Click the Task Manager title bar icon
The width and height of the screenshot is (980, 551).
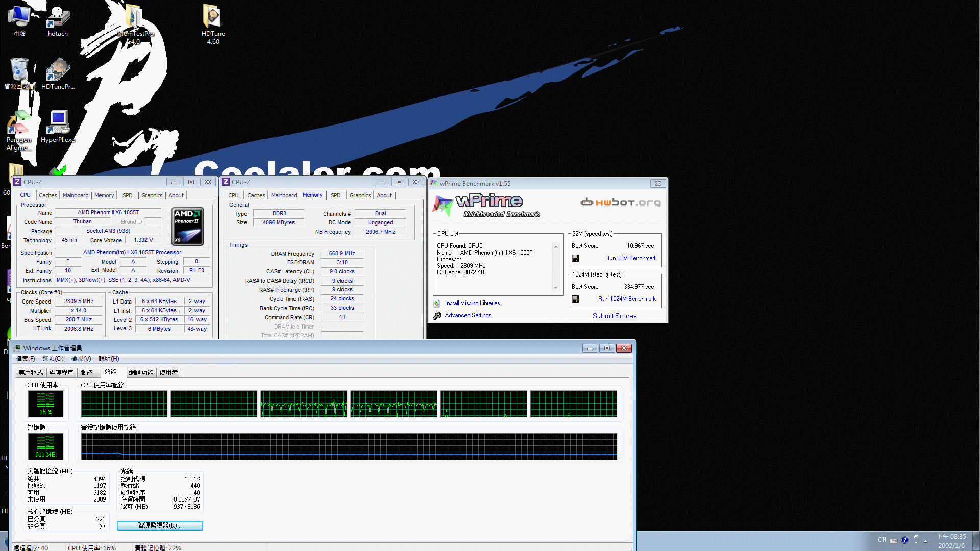[x=17, y=348]
